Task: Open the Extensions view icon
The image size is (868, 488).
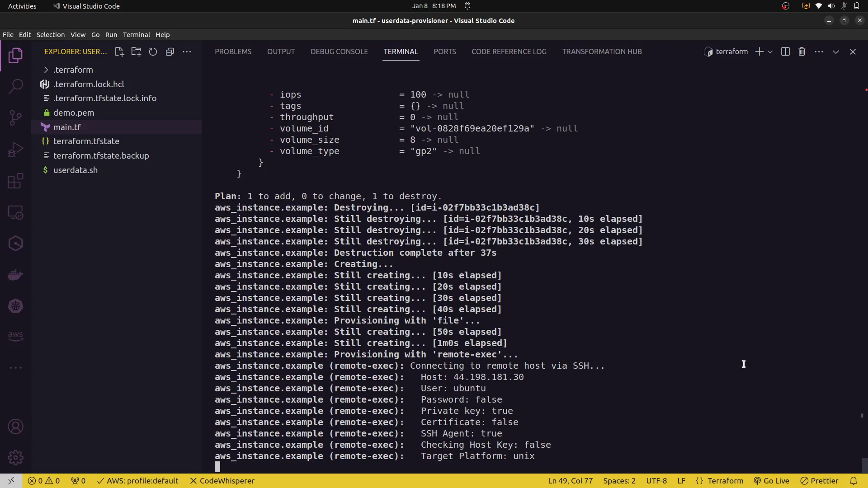Action: [x=15, y=181]
